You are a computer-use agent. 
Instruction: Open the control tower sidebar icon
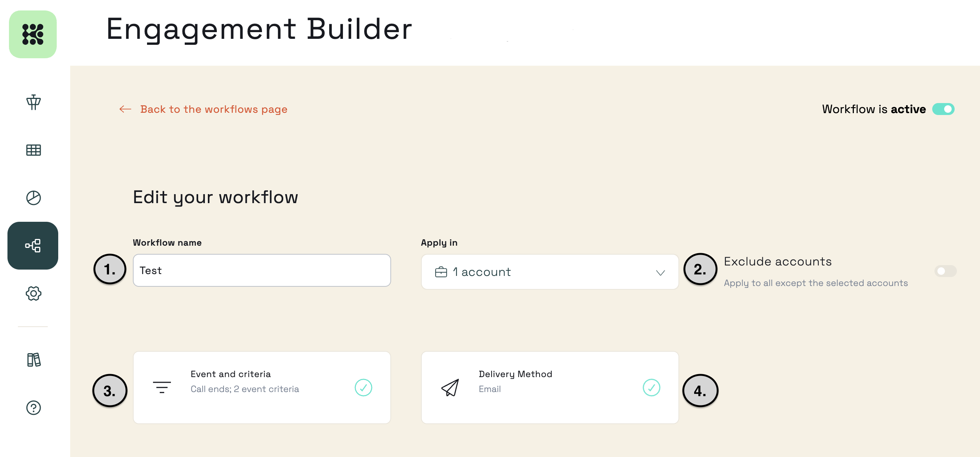point(34,102)
